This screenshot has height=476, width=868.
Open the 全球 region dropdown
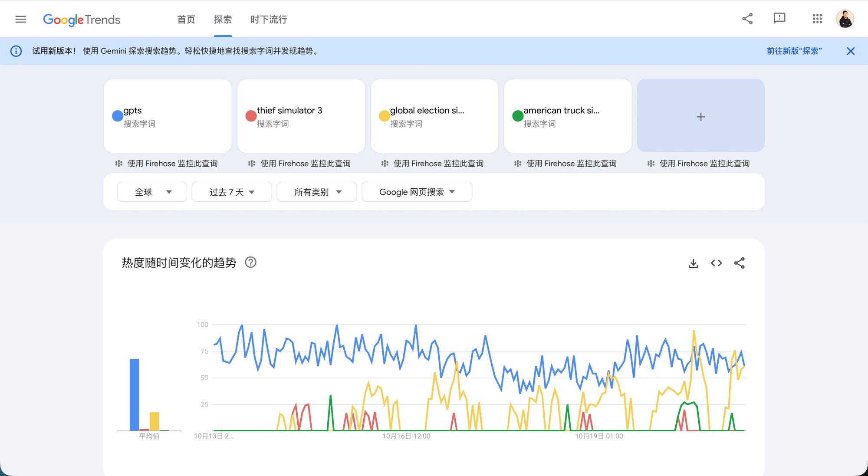click(x=152, y=192)
